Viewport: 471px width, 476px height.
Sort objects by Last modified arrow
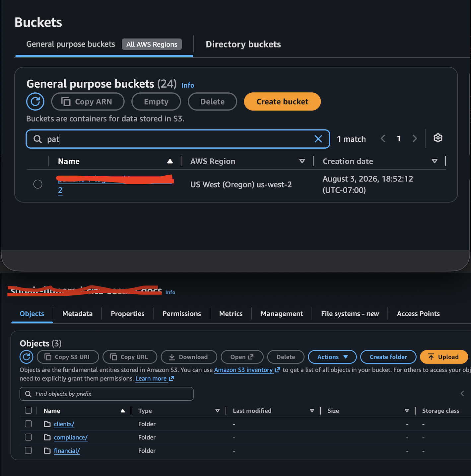click(x=312, y=411)
